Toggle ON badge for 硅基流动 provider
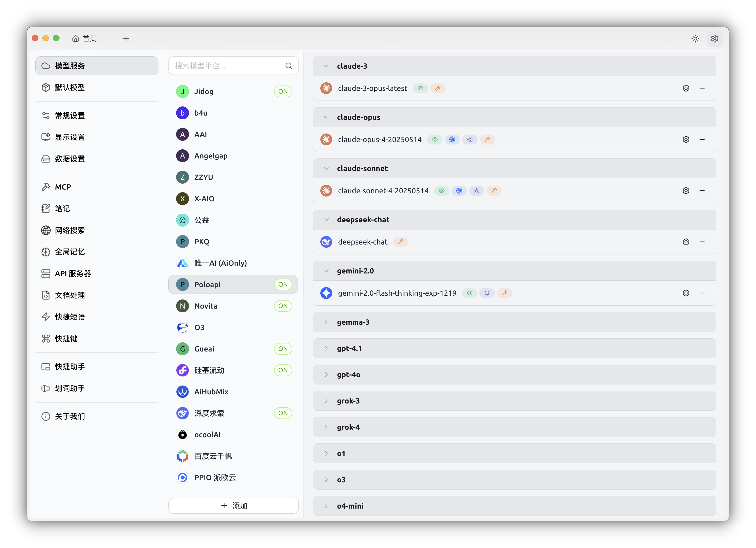Image resolution: width=756 pixels, height=548 pixels. tap(283, 370)
